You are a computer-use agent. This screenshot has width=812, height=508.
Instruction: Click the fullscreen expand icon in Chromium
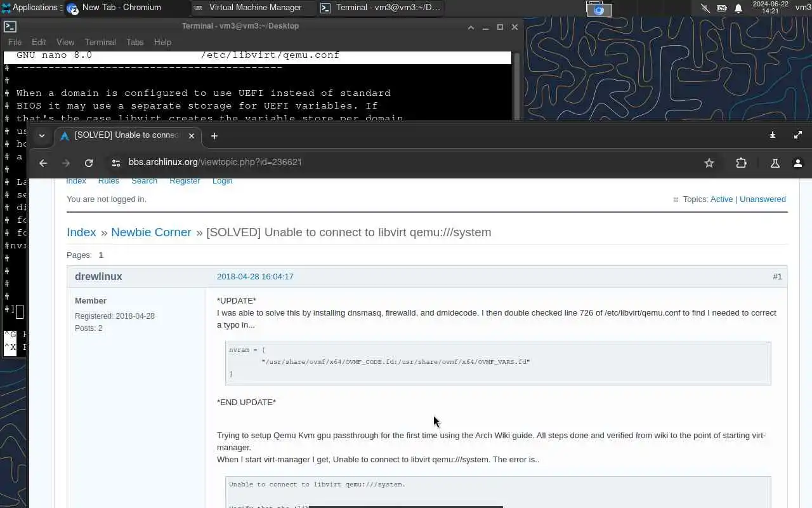[798, 135]
